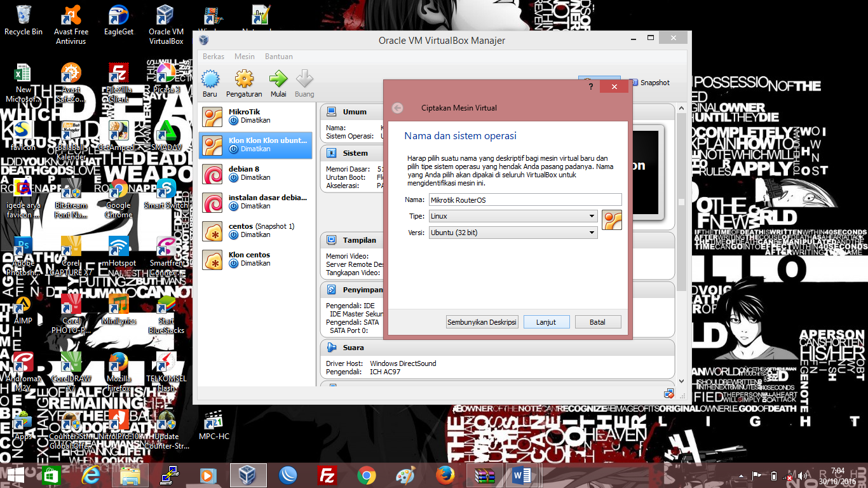Click the OS type icon beside Tipe

(612, 220)
